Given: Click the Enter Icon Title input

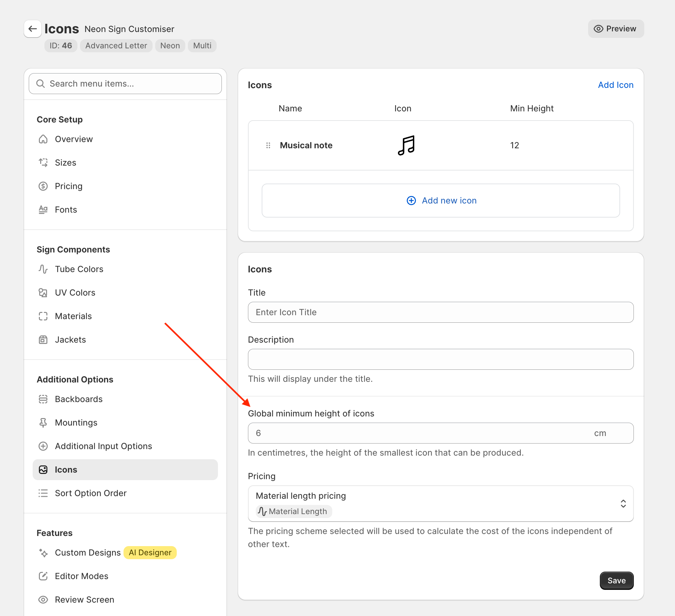Looking at the screenshot, I should (441, 312).
